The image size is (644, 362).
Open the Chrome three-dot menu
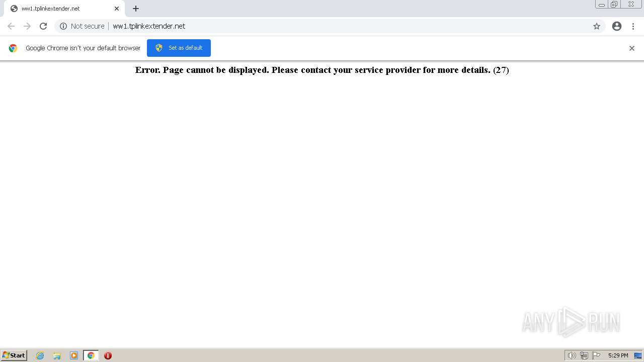[633, 26]
